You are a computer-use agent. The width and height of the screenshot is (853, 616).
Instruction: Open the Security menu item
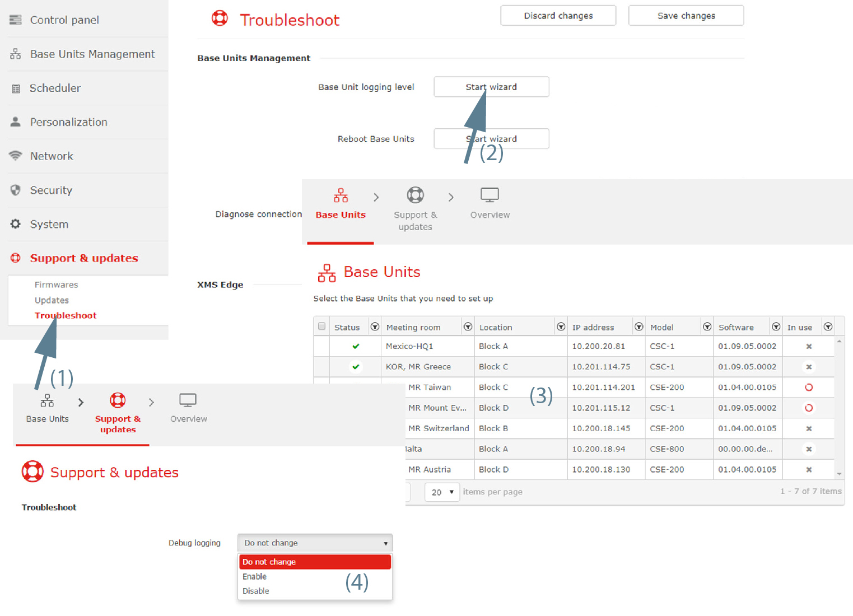click(51, 190)
